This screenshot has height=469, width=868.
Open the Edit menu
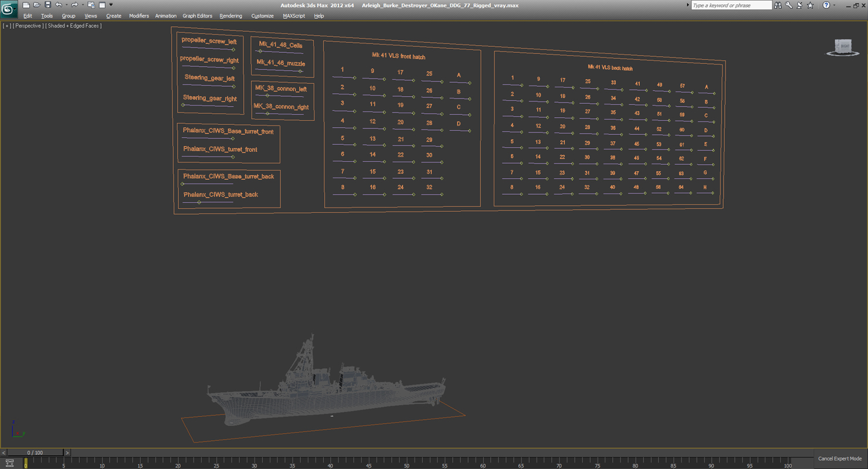coord(28,16)
